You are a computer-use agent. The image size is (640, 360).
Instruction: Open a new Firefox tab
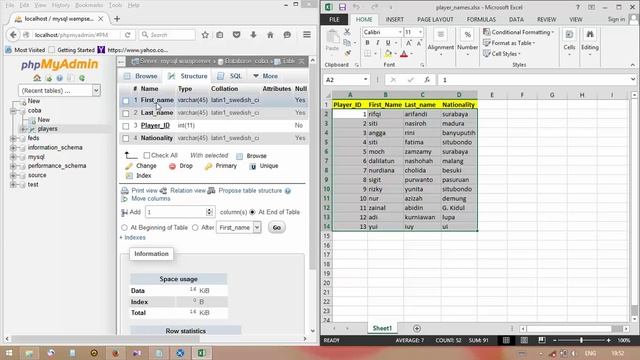point(117,19)
